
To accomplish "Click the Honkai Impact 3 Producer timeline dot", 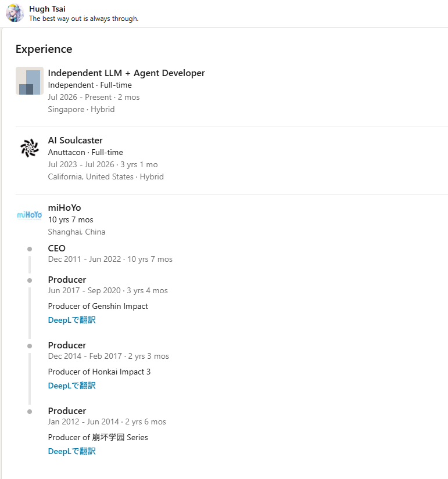I will pyautogui.click(x=30, y=346).
